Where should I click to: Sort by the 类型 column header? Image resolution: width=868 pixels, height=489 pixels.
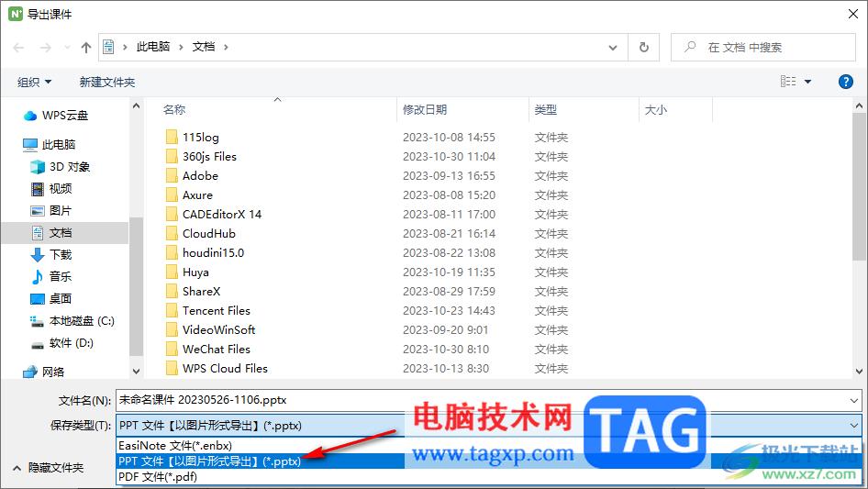tap(545, 110)
